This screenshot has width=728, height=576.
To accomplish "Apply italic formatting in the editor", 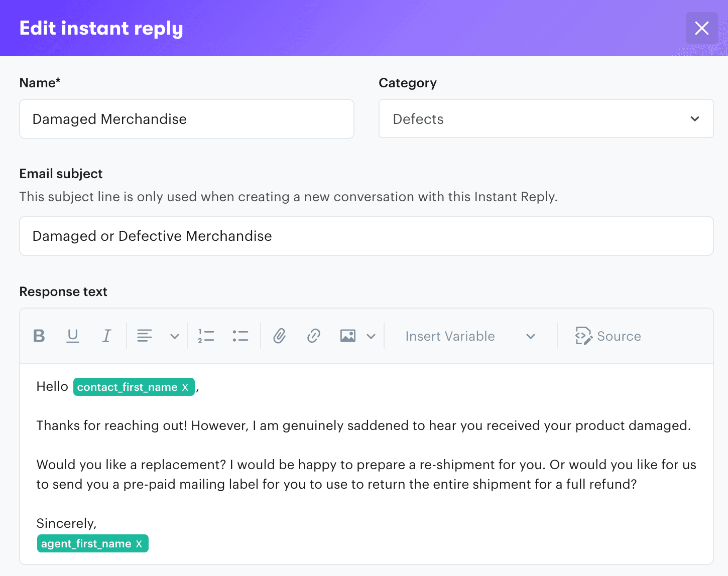I will pos(106,336).
